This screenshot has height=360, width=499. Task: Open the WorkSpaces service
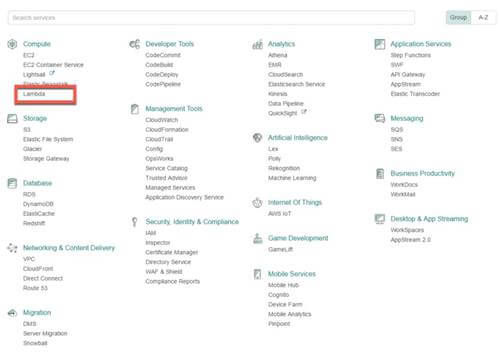[x=407, y=230]
